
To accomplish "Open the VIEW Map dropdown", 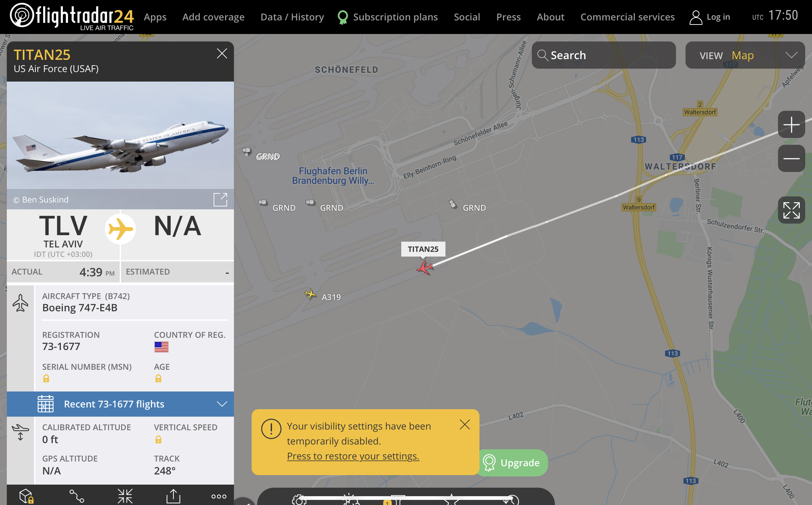I will tap(745, 55).
